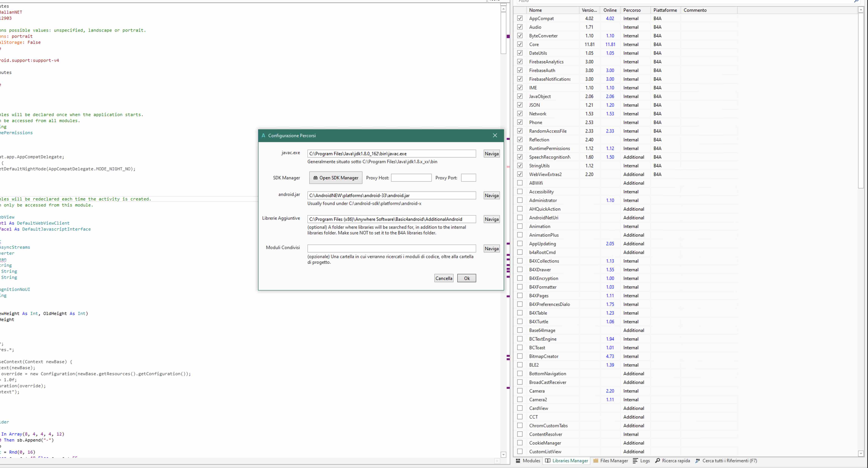Activate the Ricerca rapida magnifier icon
The width and height of the screenshot is (868, 468).
[x=658, y=461]
